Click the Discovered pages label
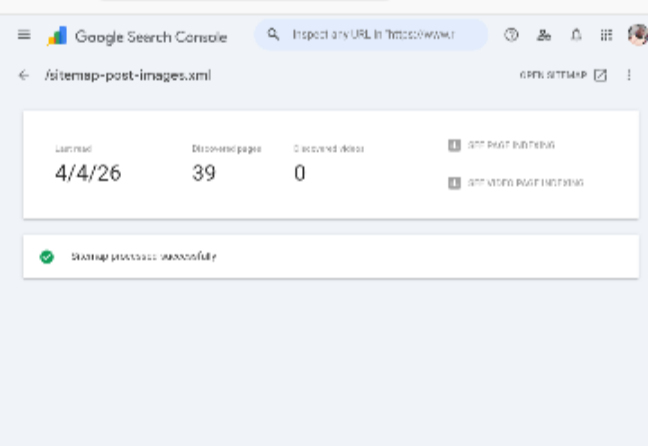This screenshot has width=648, height=446. click(x=226, y=149)
